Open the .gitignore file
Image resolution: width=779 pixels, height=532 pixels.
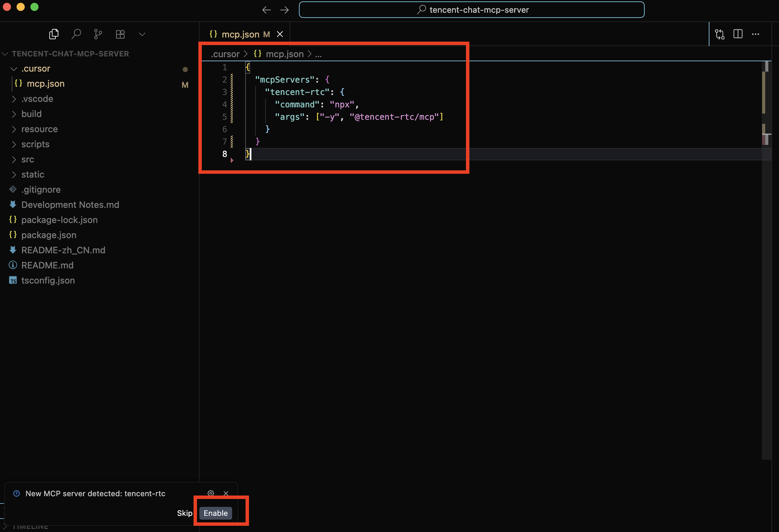pos(41,190)
